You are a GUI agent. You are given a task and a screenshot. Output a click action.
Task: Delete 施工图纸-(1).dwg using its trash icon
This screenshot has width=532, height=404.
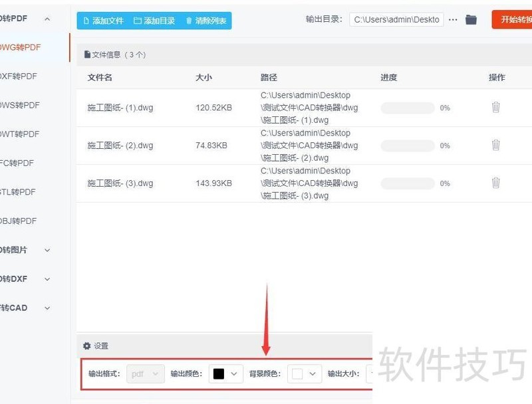[x=496, y=107]
